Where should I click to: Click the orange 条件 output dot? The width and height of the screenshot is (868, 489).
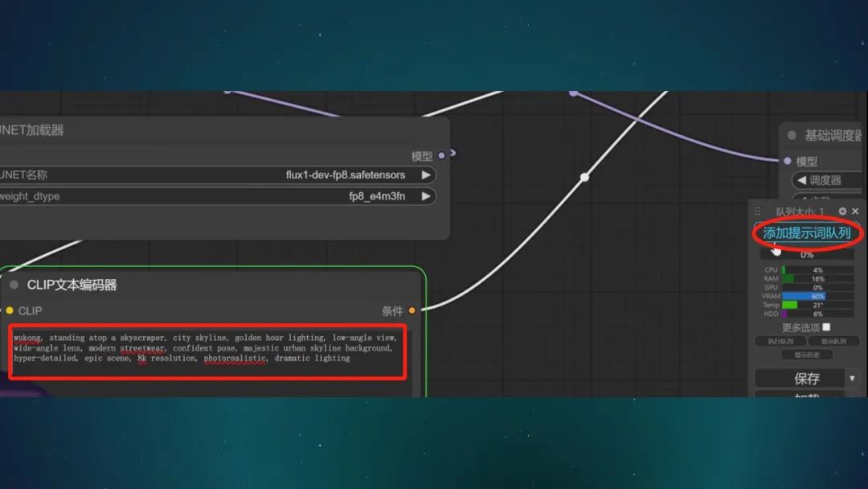[x=411, y=310]
